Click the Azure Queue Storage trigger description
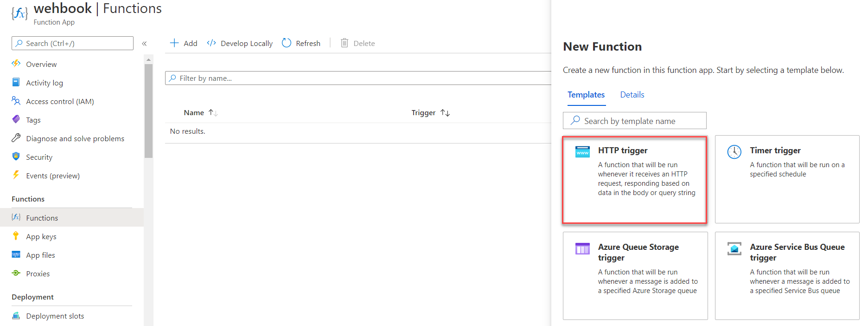 (x=648, y=281)
